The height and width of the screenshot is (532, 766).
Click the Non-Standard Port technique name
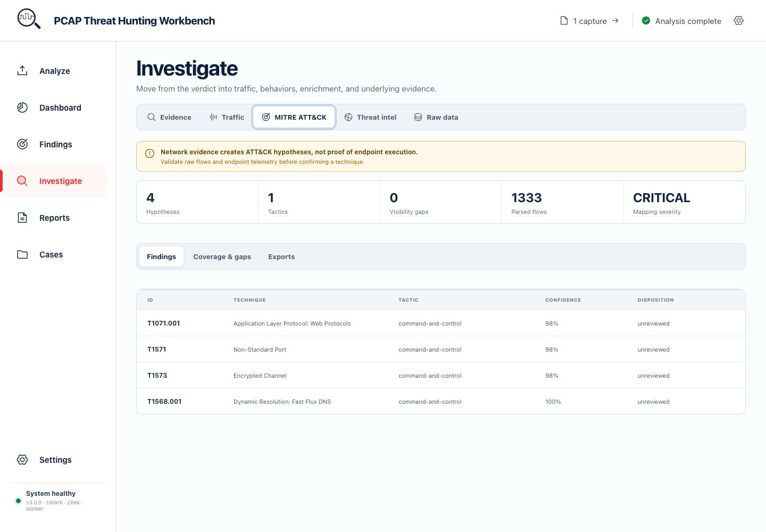coord(260,350)
